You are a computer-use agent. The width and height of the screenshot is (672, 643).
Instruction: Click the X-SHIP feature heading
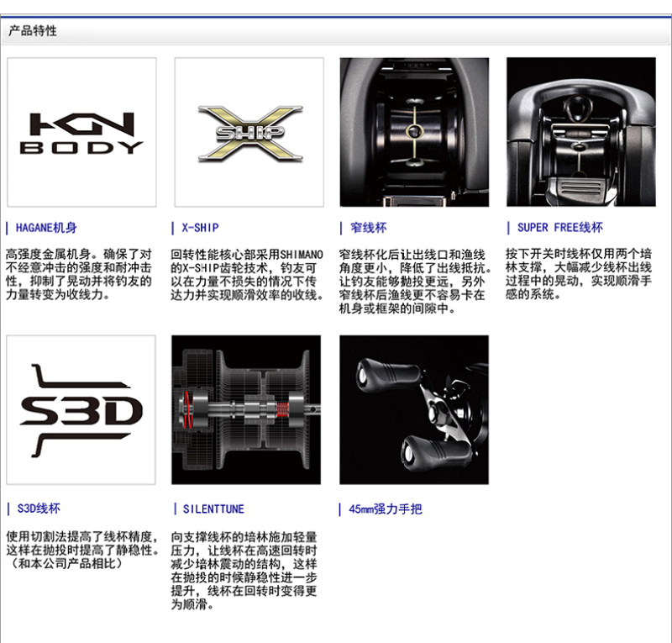[202, 228]
